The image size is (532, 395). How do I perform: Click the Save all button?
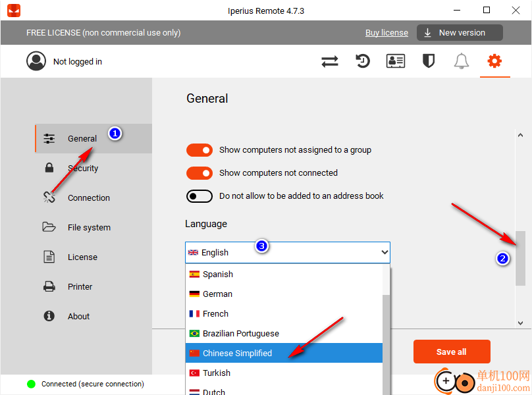pos(452,352)
